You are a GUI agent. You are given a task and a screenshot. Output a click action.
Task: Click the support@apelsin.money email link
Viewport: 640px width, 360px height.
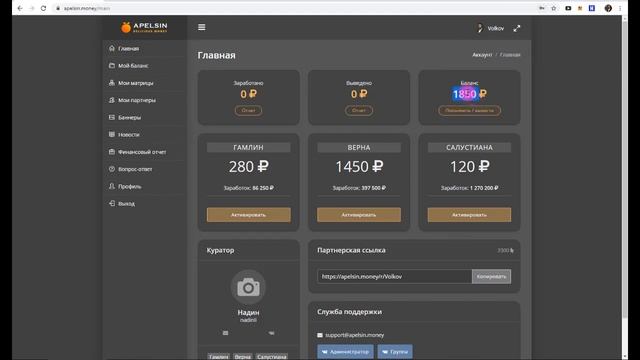pos(354,335)
